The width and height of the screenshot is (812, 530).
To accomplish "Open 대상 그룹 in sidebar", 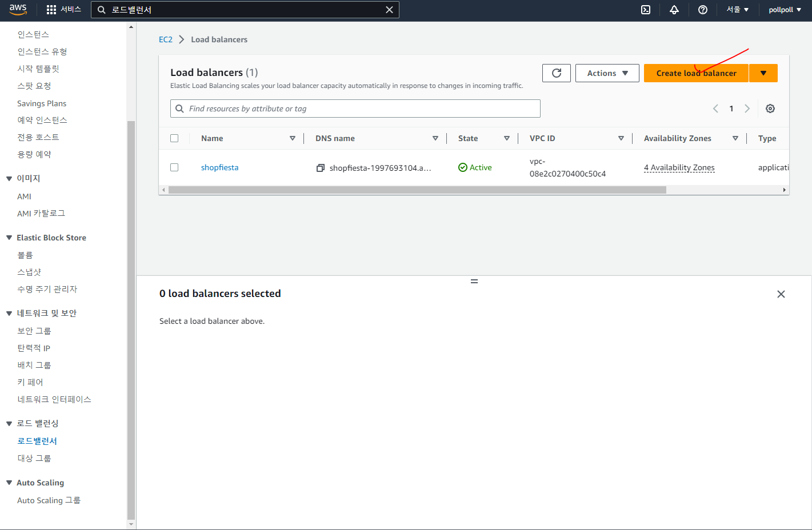I will 34,458.
